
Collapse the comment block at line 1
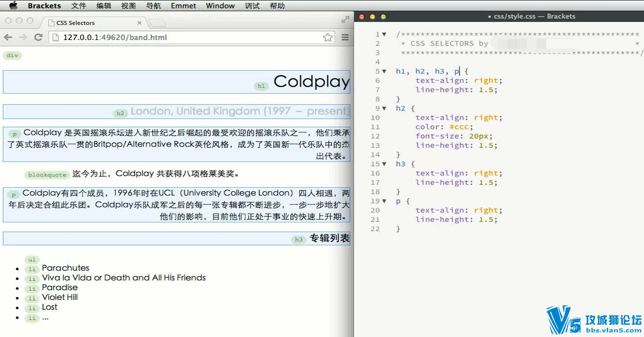coord(384,34)
